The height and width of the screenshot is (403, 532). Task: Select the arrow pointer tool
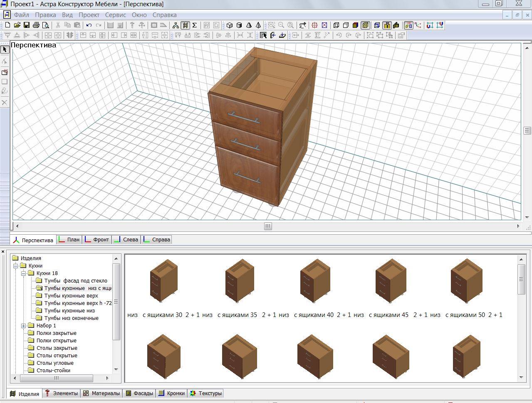[x=5, y=49]
